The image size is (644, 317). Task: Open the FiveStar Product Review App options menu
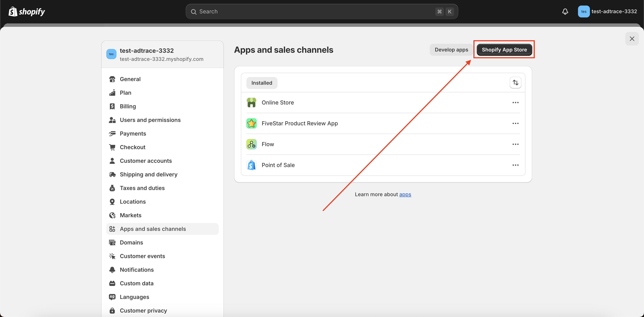coord(515,123)
